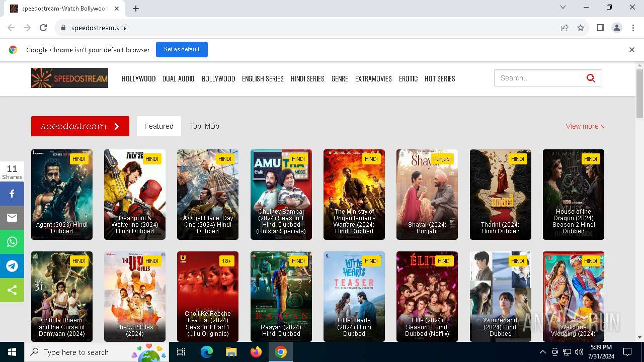Open the HINDI SERIES menu
644x362 pixels.
[307, 78]
